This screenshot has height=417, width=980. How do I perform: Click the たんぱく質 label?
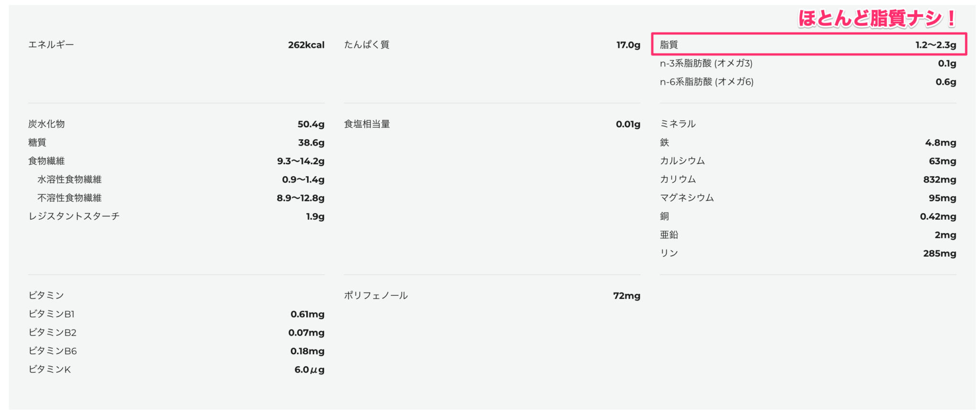(367, 45)
